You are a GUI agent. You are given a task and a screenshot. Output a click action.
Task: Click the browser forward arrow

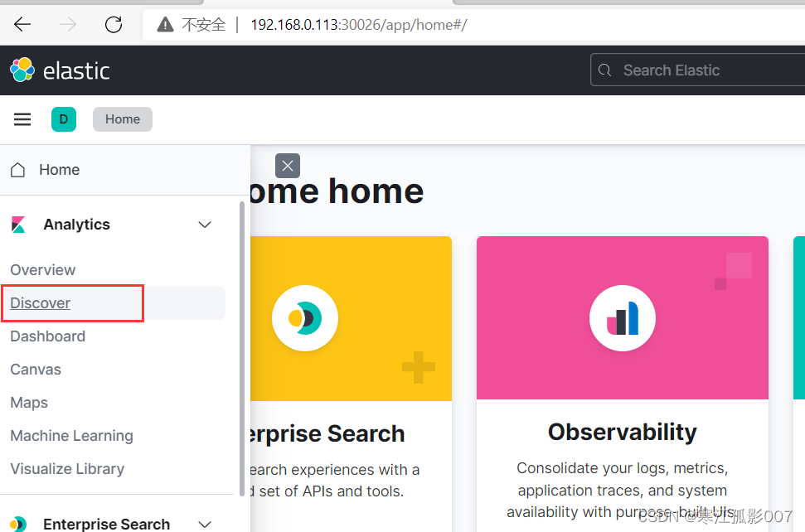pyautogui.click(x=68, y=24)
